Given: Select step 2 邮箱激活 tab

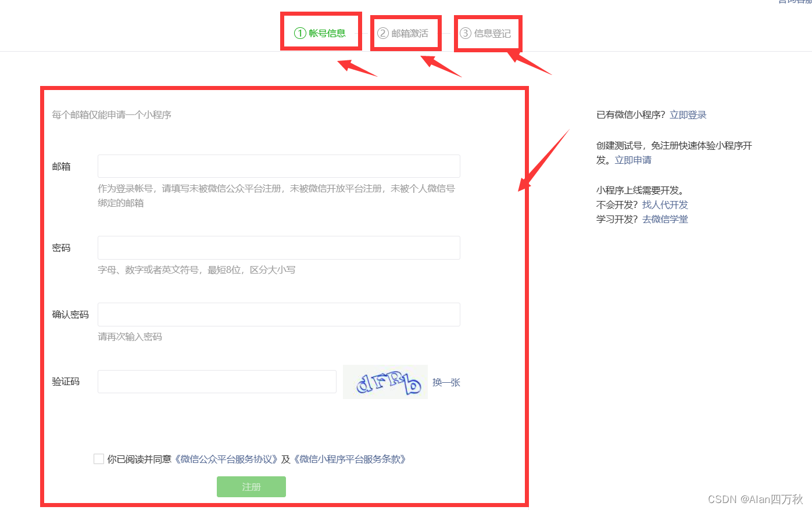Looking at the screenshot, I should 403,33.
